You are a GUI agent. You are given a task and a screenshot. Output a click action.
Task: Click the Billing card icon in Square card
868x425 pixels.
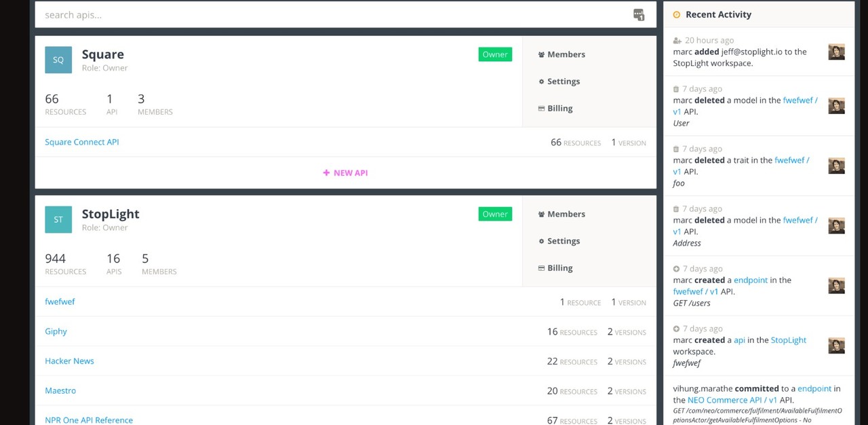click(541, 109)
